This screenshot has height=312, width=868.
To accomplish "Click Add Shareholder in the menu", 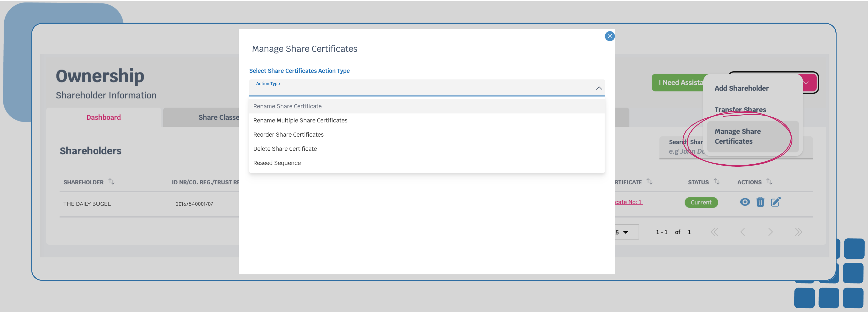I will tap(741, 88).
